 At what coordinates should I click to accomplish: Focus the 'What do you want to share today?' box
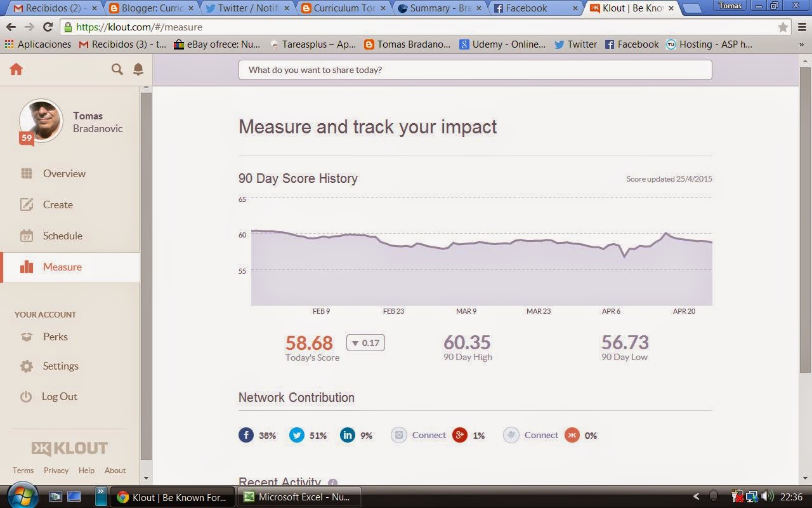[x=475, y=70]
